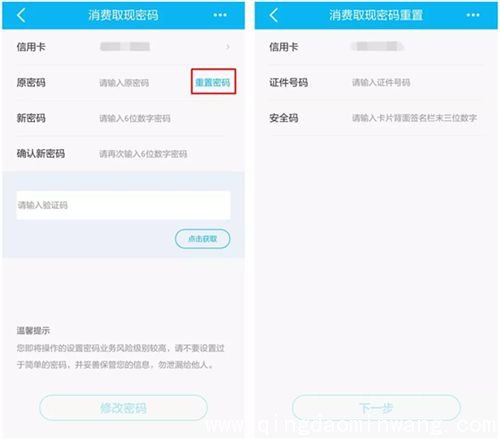
Task: Go back from 消费取现密码 screen
Action: [21, 15]
